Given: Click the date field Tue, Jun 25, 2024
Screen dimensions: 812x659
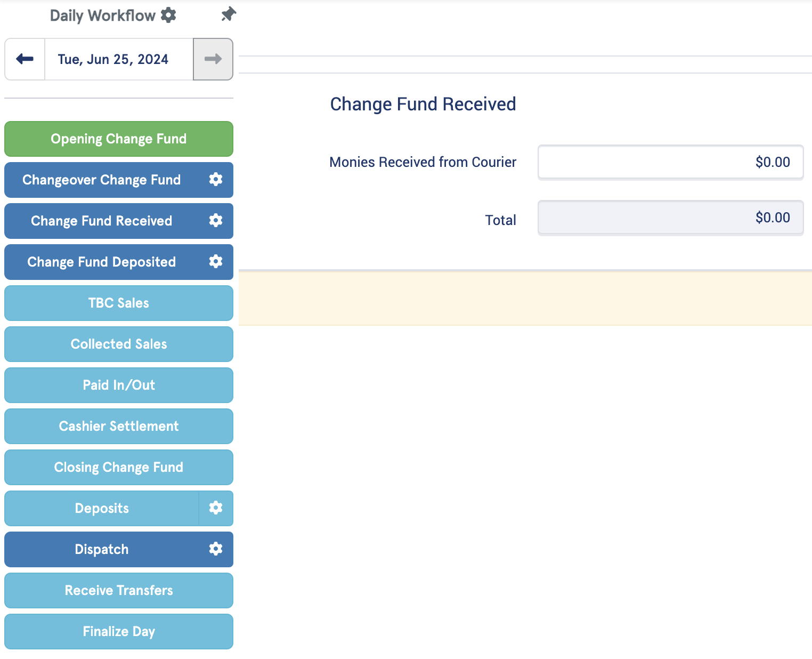Looking at the screenshot, I should (119, 59).
